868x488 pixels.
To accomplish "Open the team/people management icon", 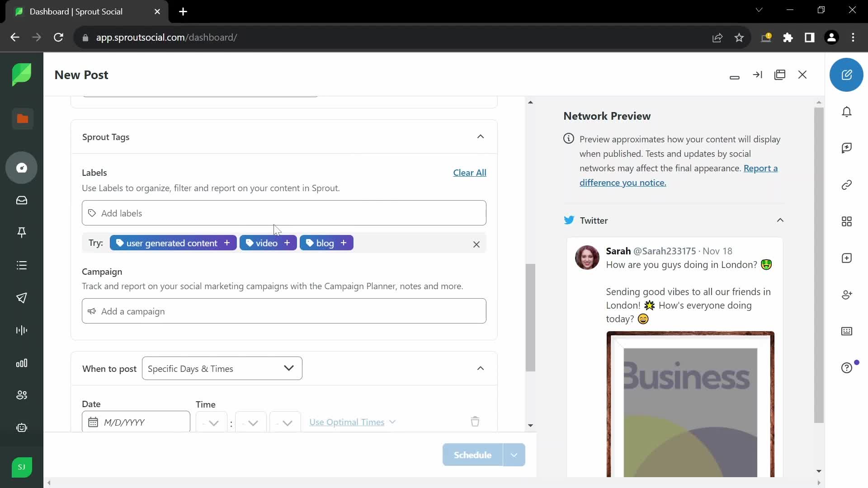I will click(22, 395).
